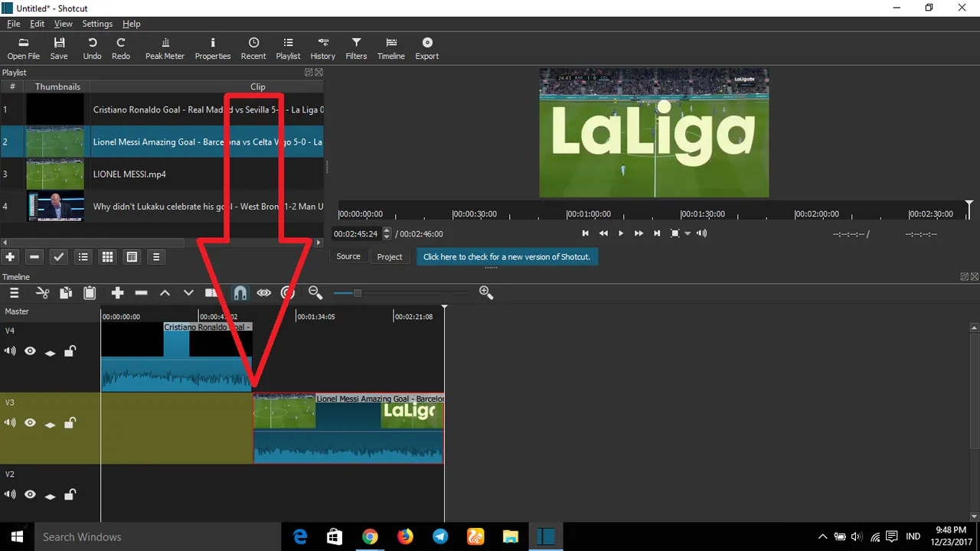
Task: Open the timeline hamburger menu
Action: pyautogui.click(x=14, y=292)
